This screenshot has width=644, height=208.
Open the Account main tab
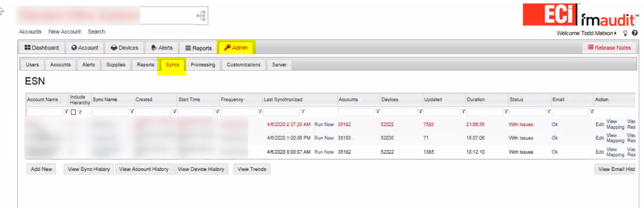[x=85, y=48]
